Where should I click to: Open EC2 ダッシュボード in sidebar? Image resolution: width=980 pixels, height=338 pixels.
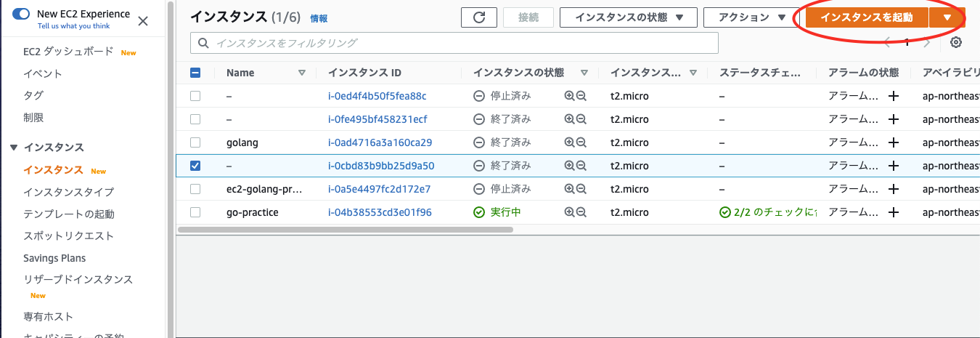pyautogui.click(x=68, y=52)
